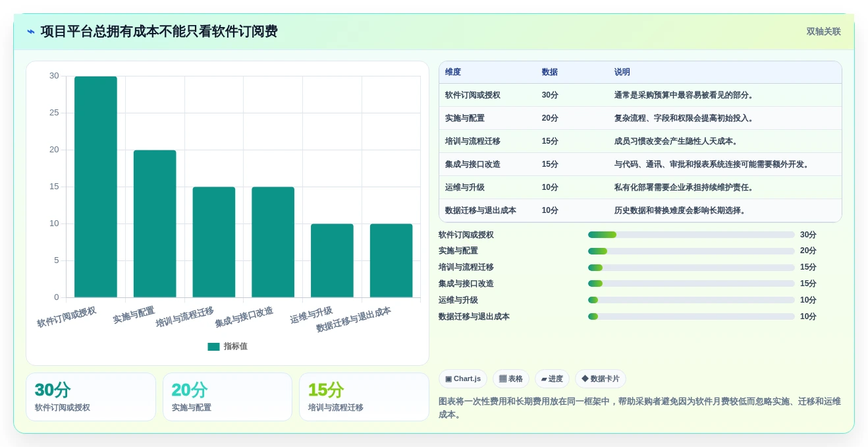Click the 30分 data card
868x447 pixels.
pos(91,397)
